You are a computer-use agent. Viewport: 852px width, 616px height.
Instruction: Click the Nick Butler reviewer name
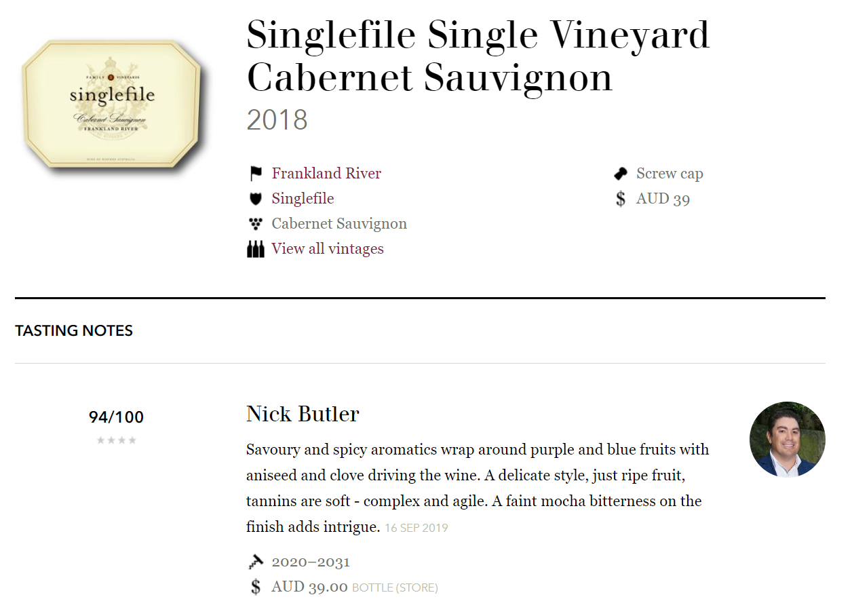pyautogui.click(x=303, y=414)
